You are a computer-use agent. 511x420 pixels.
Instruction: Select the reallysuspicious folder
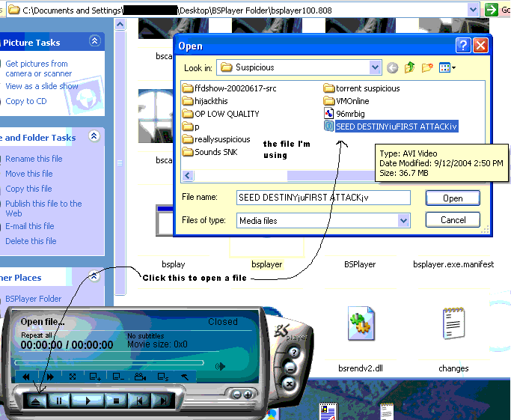[x=216, y=139]
